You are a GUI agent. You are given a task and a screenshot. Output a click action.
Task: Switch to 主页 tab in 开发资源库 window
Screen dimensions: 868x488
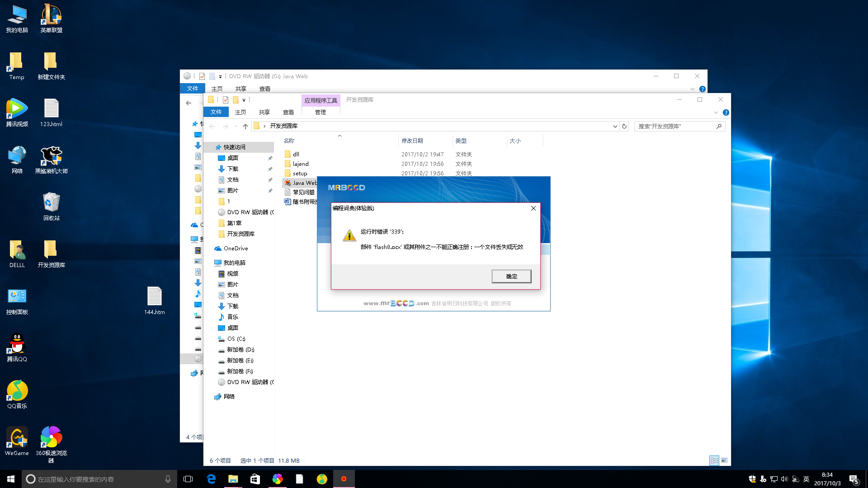click(x=241, y=112)
